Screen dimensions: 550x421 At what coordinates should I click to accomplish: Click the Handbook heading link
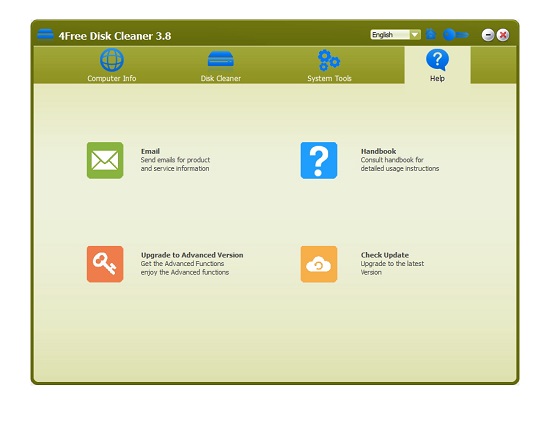pos(378,151)
